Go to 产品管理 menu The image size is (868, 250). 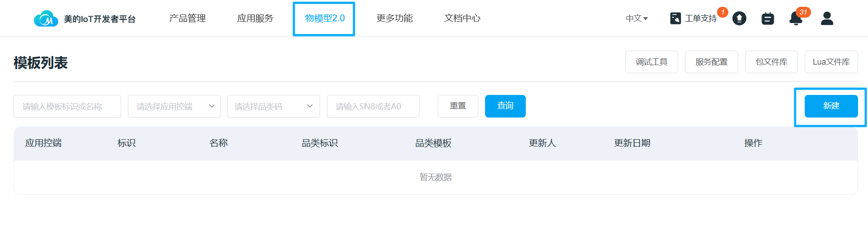click(187, 19)
